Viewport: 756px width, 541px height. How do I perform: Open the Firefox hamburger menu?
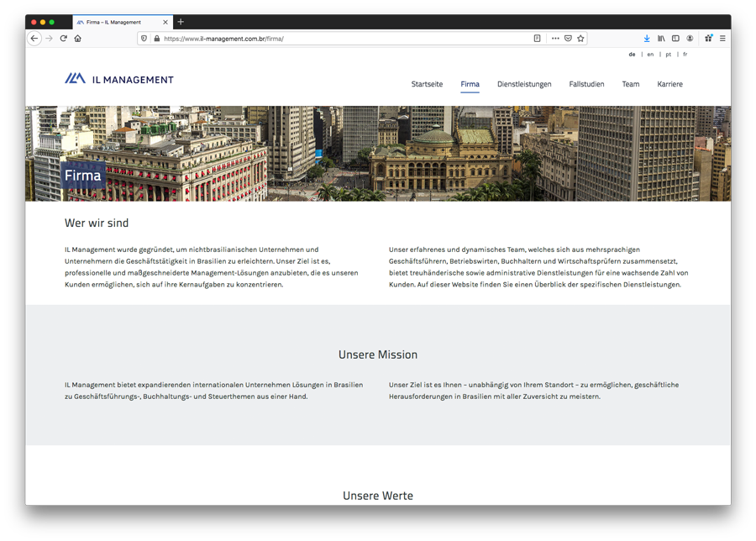tap(722, 39)
